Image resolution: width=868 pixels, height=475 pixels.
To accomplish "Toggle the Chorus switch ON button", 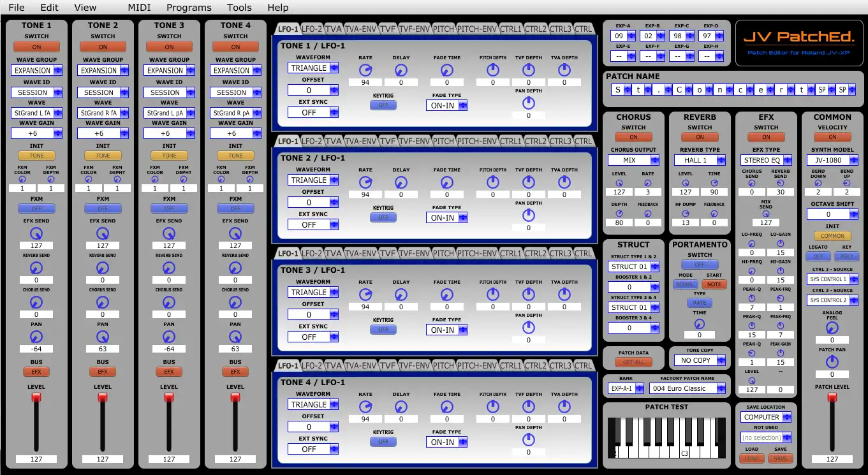I will 633,137.
